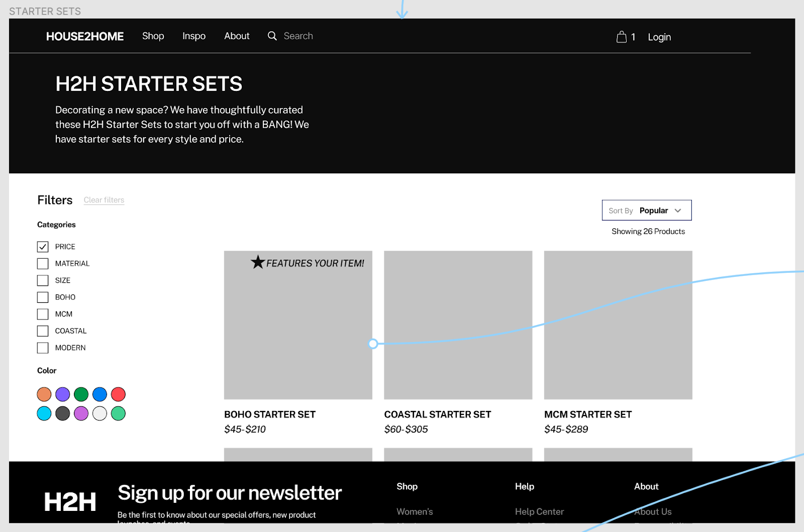Select the mint green color swatch
This screenshot has height=532, width=804.
tap(118, 413)
